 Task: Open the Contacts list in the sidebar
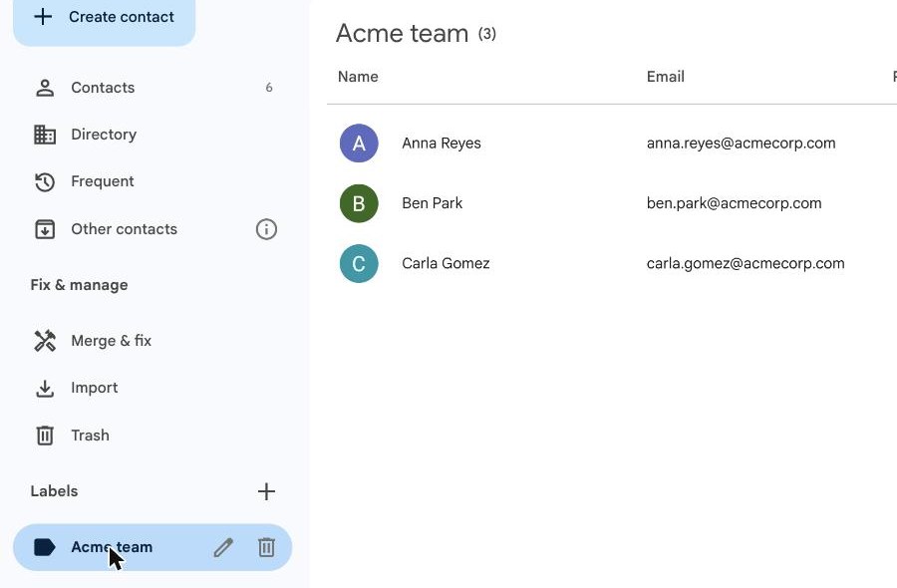[x=152, y=88]
